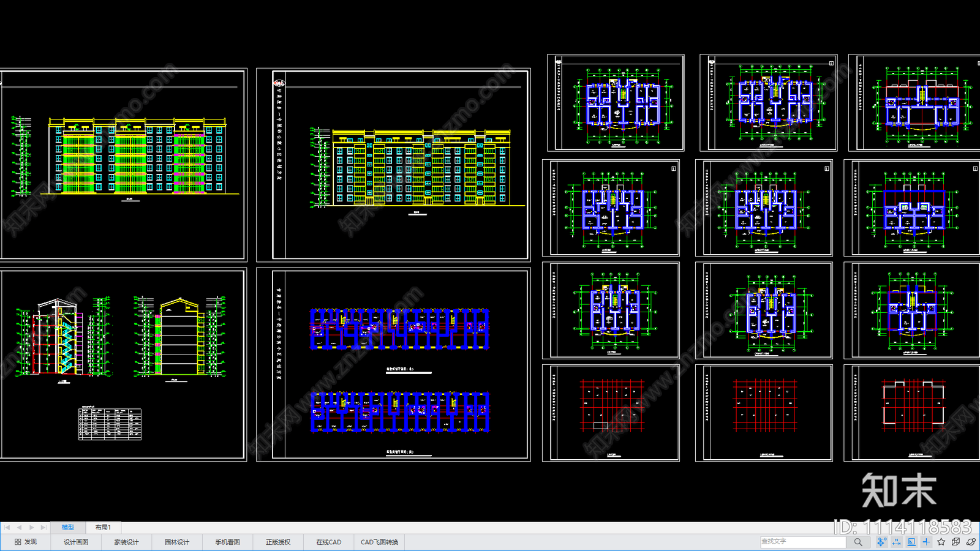This screenshot has height=551, width=980.
Task: Select top-row middle unit floor plan sheet
Action: click(x=768, y=103)
